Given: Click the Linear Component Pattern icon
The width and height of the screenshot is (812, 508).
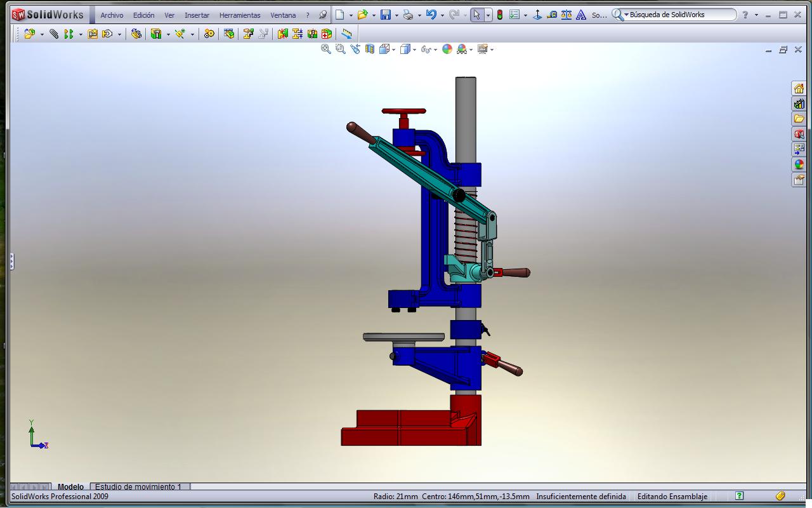Looking at the screenshot, I should tap(69, 34).
